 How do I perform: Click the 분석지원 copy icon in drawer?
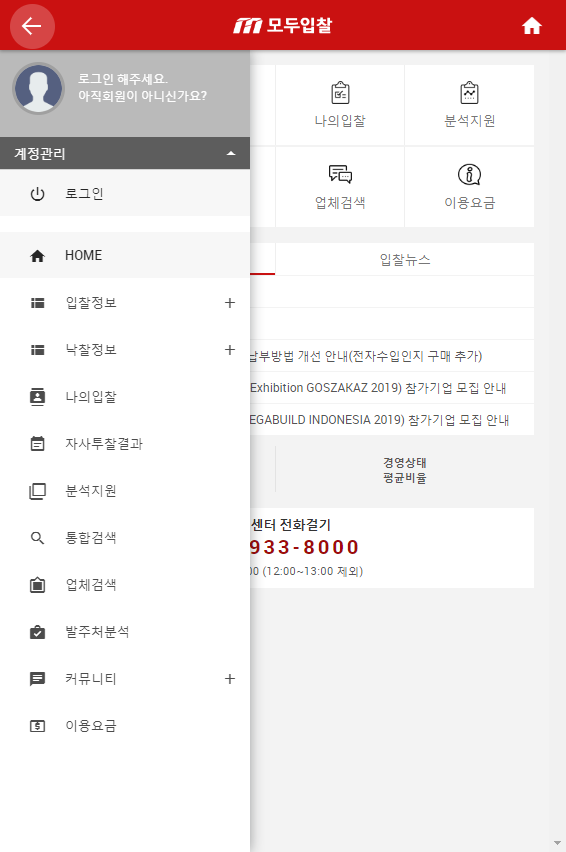pos(37,491)
